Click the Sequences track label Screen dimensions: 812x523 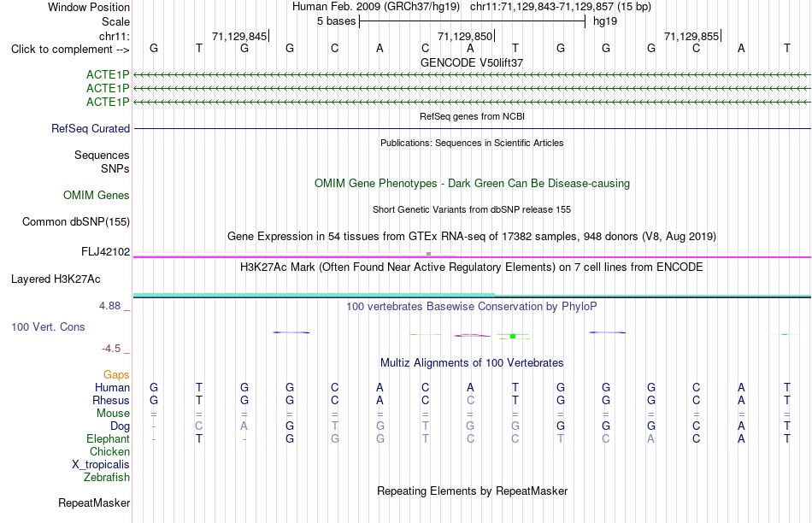tap(102, 155)
